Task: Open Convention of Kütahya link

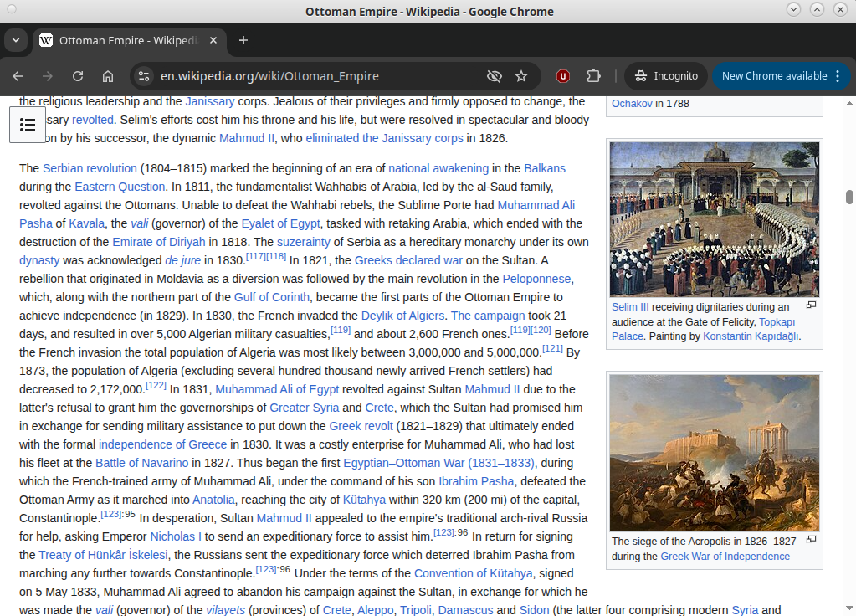Action: [x=474, y=574]
